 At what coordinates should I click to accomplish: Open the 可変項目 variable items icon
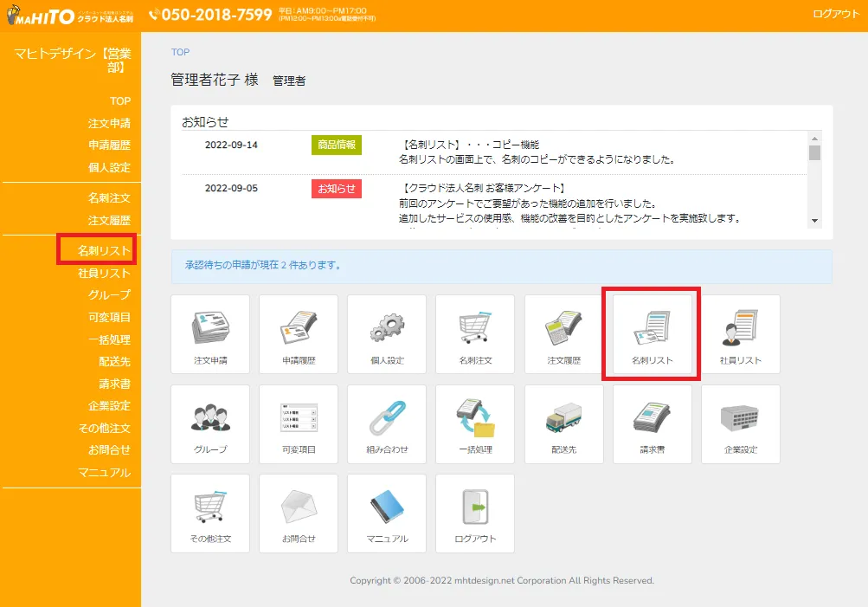(298, 423)
